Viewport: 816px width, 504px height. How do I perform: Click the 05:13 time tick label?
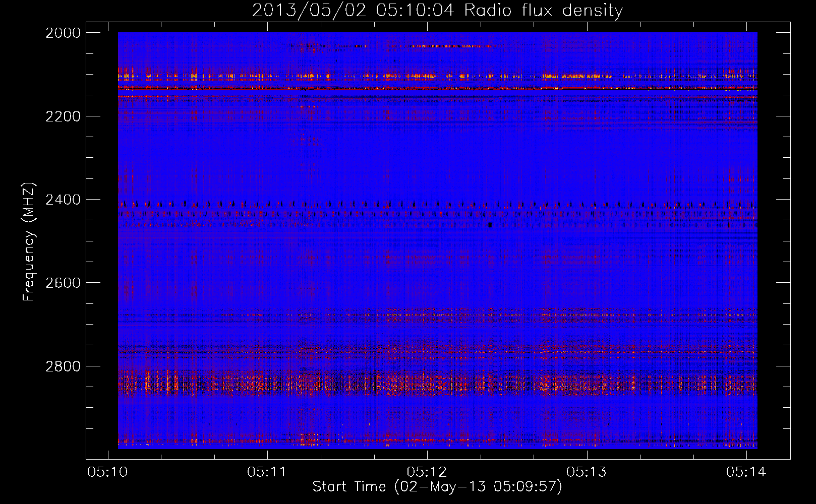point(587,472)
